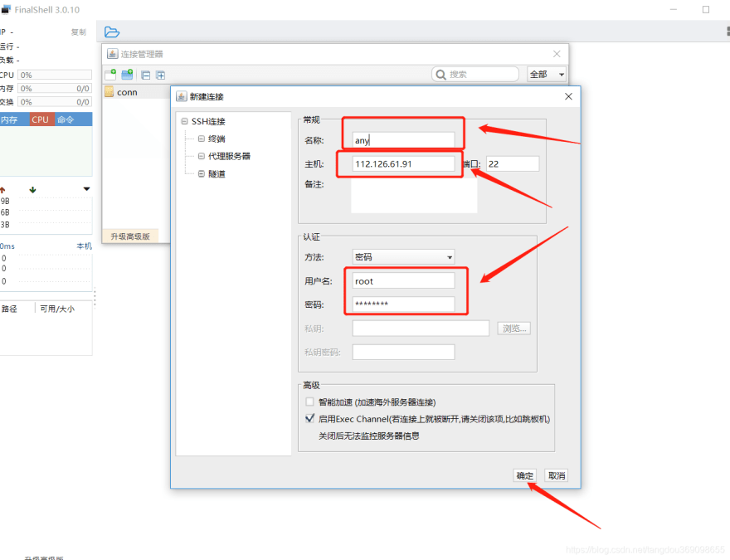Click the new connection icon in connection manager
The width and height of the screenshot is (730, 560).
[x=110, y=75]
